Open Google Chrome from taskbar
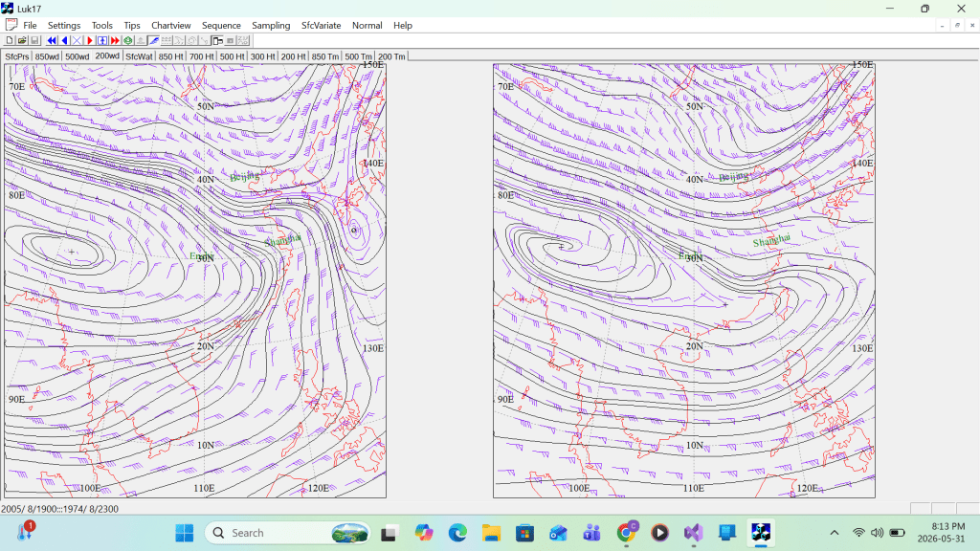Image resolution: width=980 pixels, height=551 pixels. tap(626, 533)
